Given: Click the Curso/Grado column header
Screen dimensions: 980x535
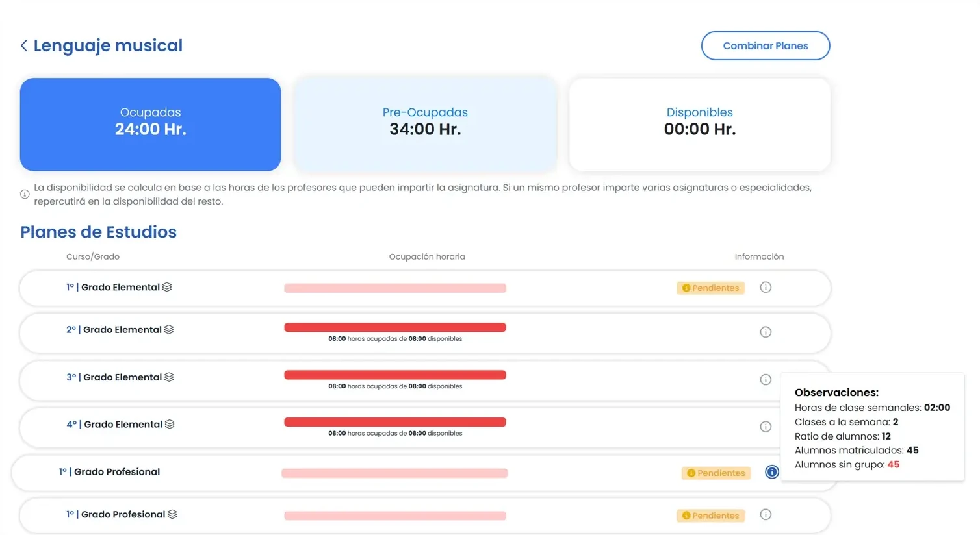Looking at the screenshot, I should pos(93,256).
